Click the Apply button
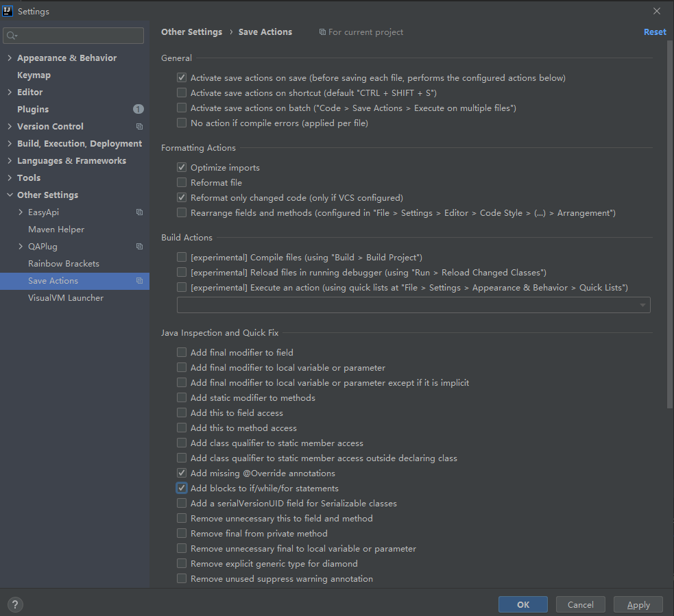Viewport: 674px width, 616px height. pos(638,604)
